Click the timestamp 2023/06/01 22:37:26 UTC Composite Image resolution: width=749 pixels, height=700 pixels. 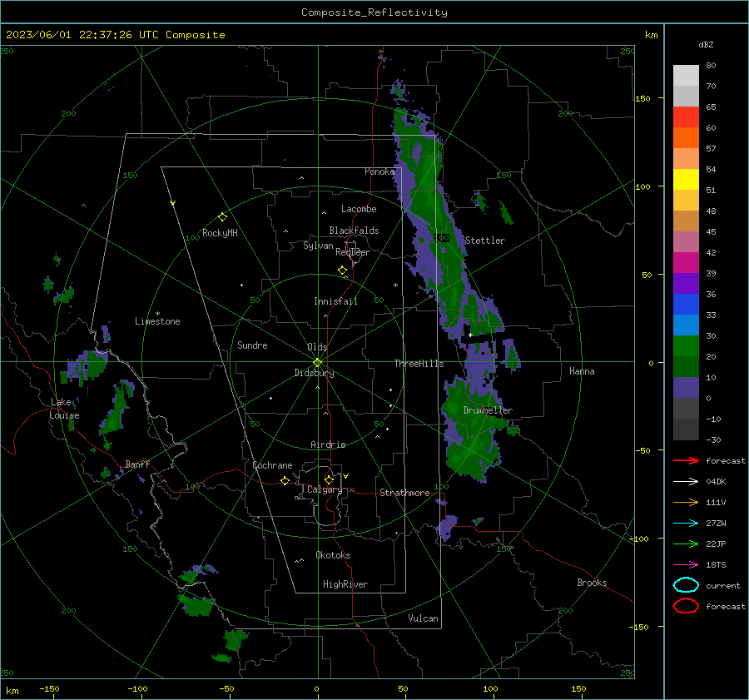coord(115,35)
